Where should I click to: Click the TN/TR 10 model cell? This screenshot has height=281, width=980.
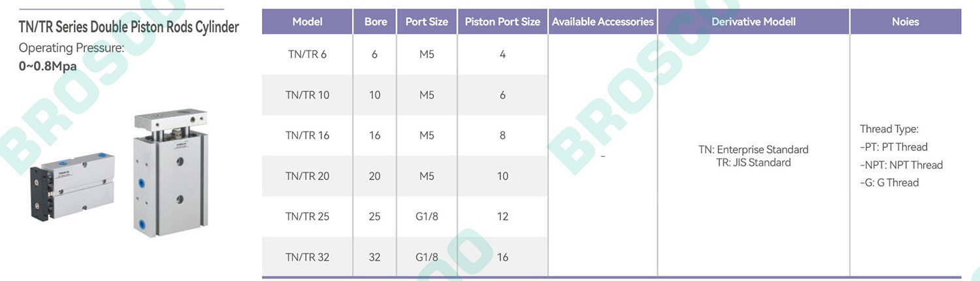[307, 95]
